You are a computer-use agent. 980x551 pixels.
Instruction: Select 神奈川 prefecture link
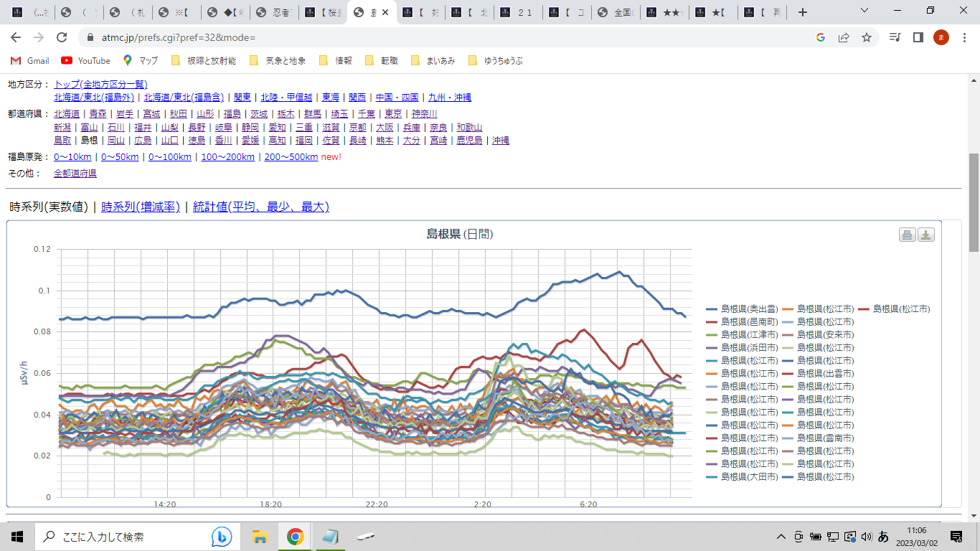click(x=425, y=113)
